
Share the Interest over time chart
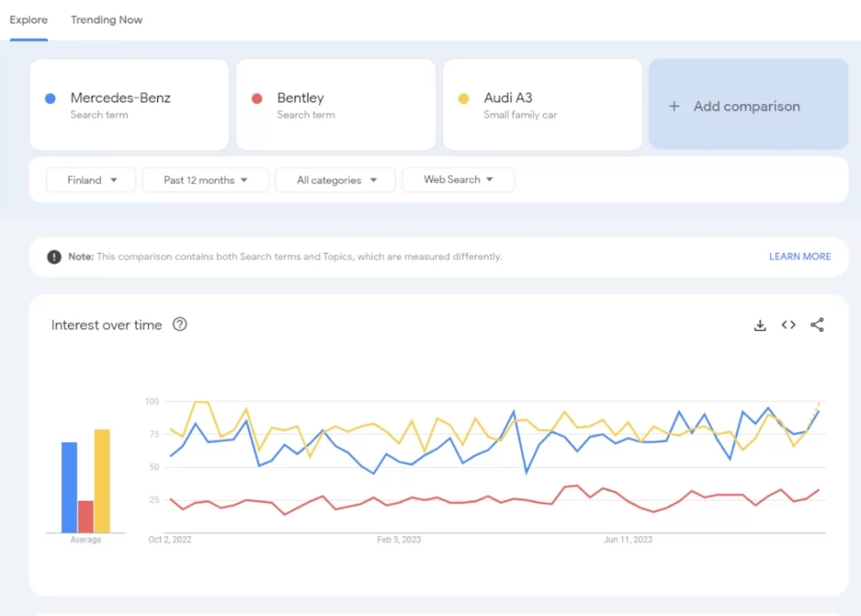point(816,325)
